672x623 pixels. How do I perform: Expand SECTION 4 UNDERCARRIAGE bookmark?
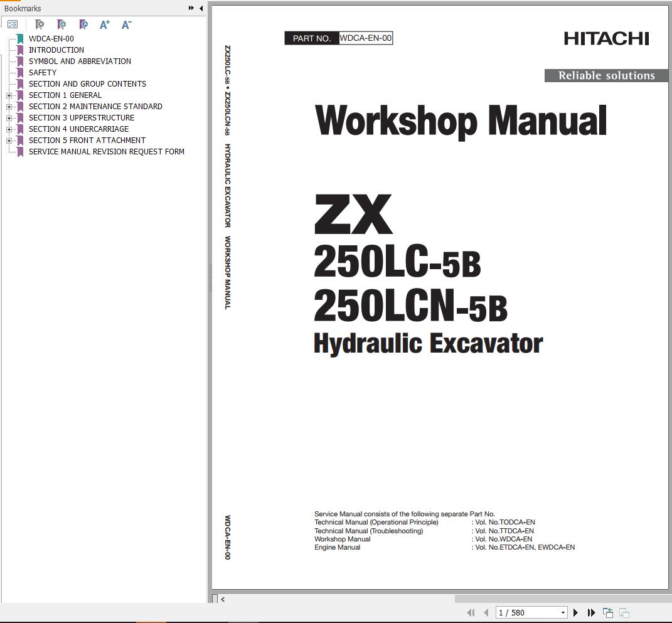tap(9, 129)
